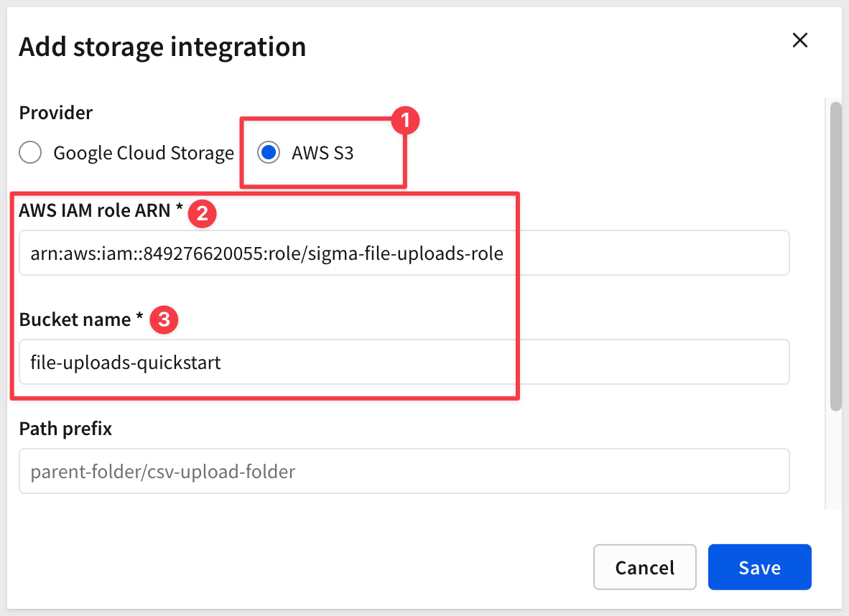This screenshot has height=616, width=849.
Task: Focus the AWS IAM role ARN field
Action: 404,253
